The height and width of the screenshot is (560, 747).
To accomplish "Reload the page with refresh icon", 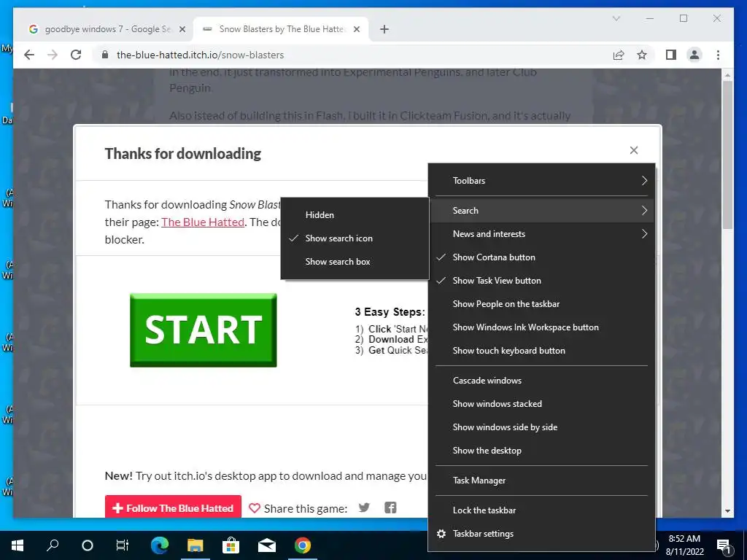I will tap(76, 55).
